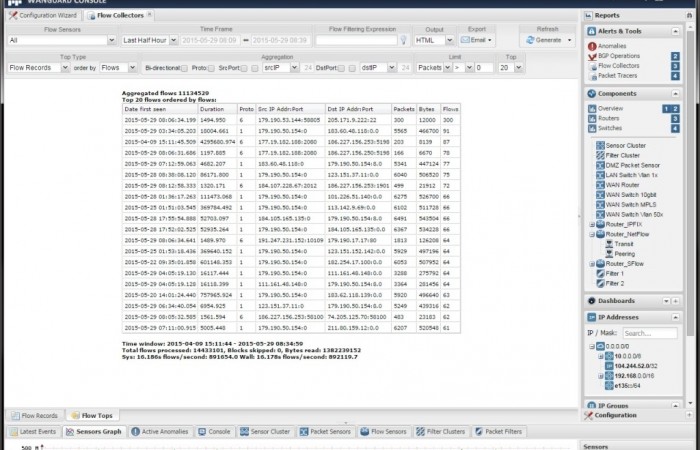Select the WAN Router icon
Viewport: 700px width, 450px height.
coord(600,185)
